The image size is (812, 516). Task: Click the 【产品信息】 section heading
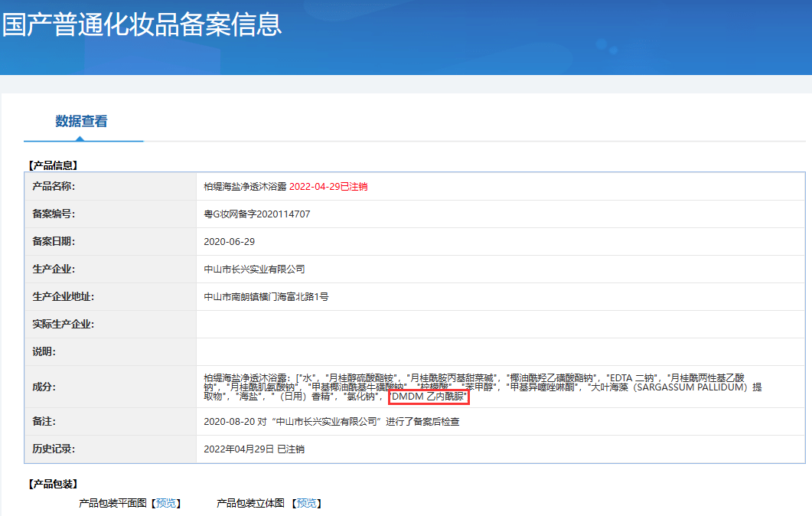[x=53, y=165]
